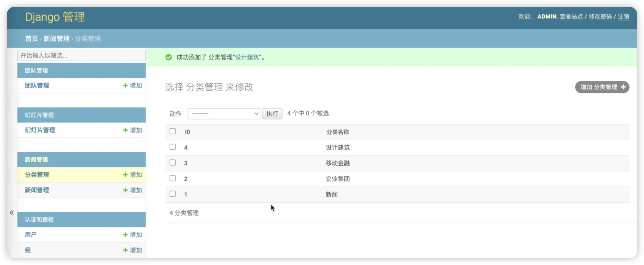
Task: Check the row checkbox for 设计建筑
Action: click(x=173, y=147)
